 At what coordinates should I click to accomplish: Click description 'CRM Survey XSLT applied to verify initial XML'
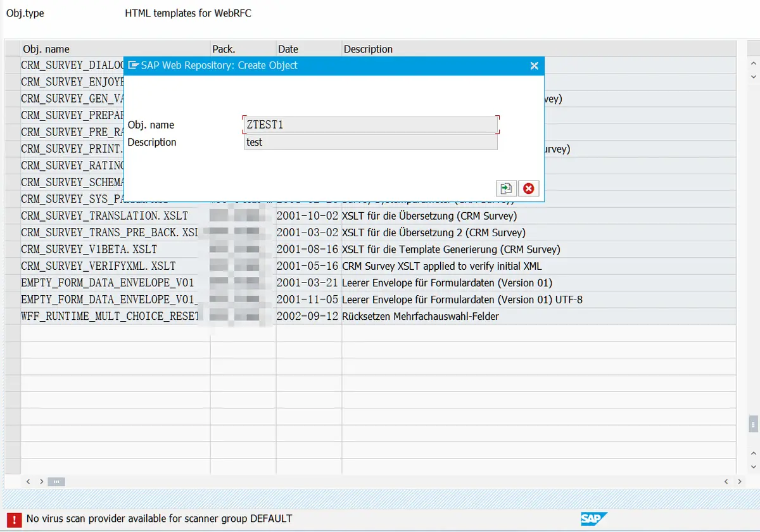tap(442, 266)
